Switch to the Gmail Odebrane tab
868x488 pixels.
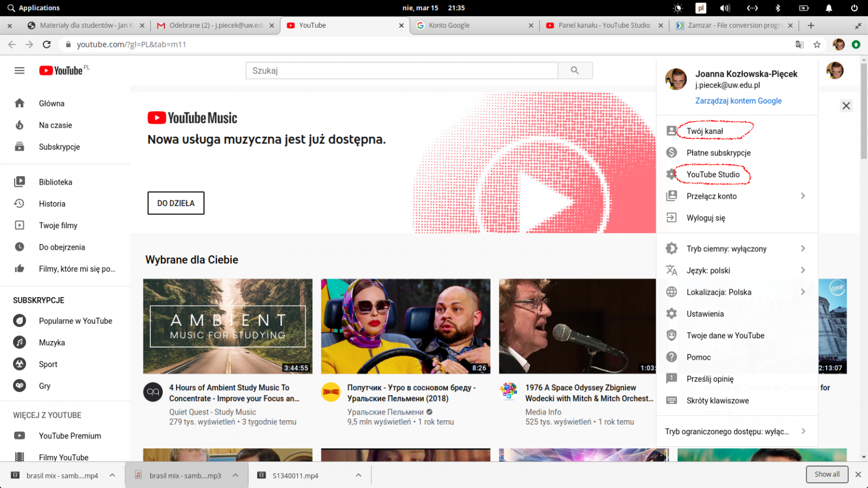(216, 25)
